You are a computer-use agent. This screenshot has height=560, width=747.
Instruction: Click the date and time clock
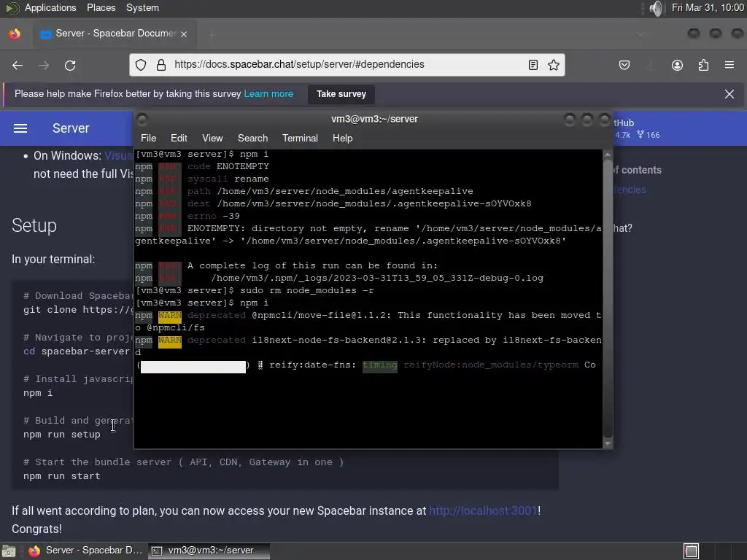pyautogui.click(x=708, y=7)
